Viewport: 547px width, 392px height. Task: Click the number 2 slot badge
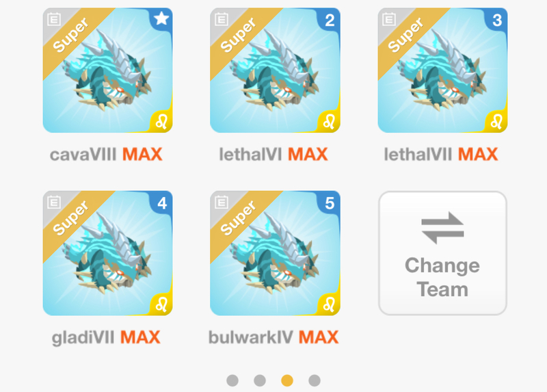[x=329, y=20]
